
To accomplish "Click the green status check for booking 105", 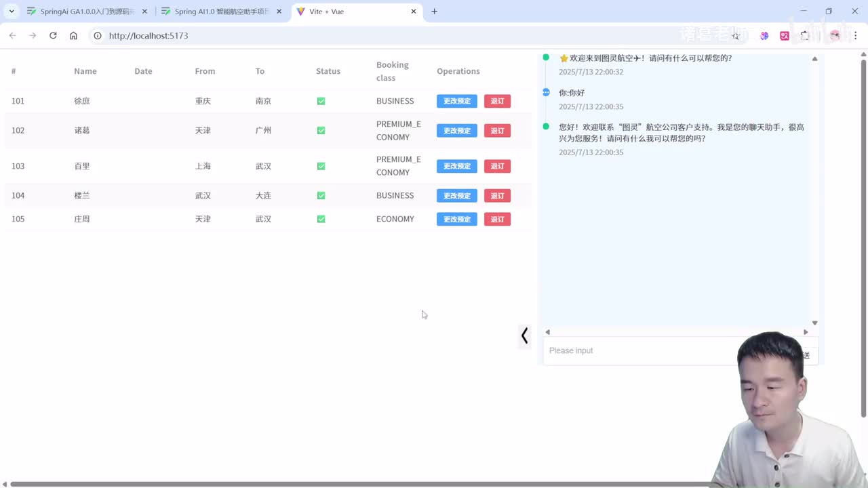I will [x=321, y=219].
